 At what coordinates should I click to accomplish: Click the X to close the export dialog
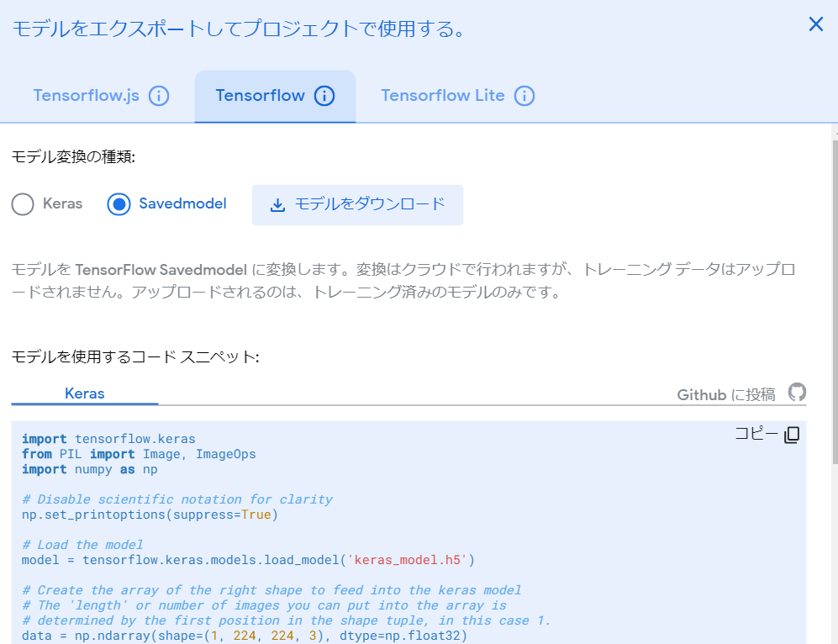pos(814,24)
